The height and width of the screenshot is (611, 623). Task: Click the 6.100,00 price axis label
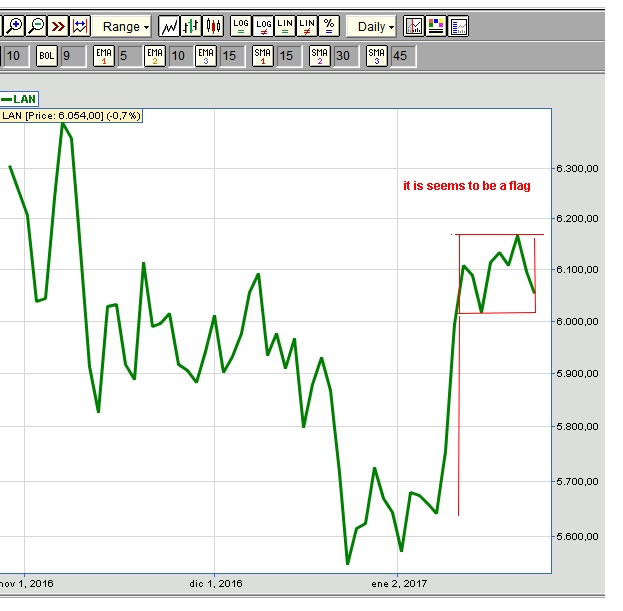577,270
